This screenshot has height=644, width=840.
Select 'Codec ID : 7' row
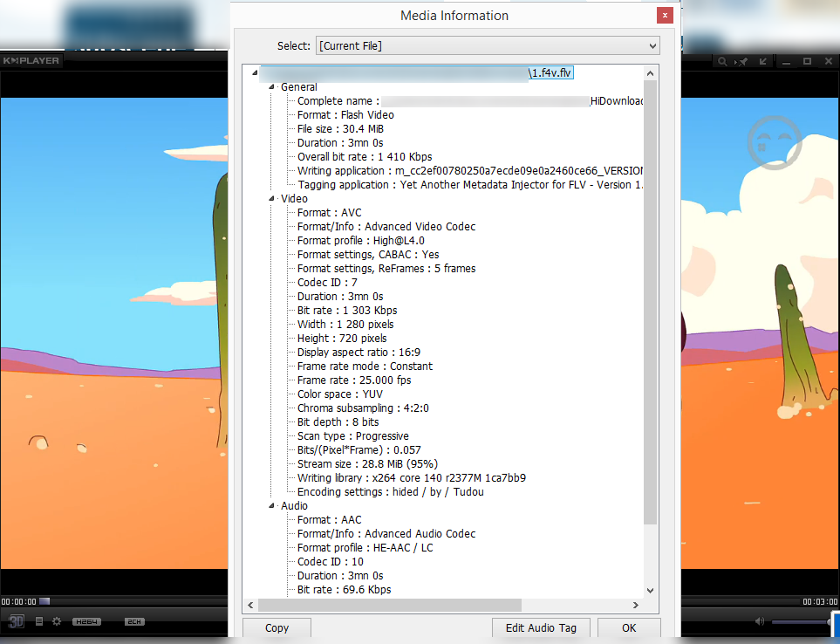[327, 282]
